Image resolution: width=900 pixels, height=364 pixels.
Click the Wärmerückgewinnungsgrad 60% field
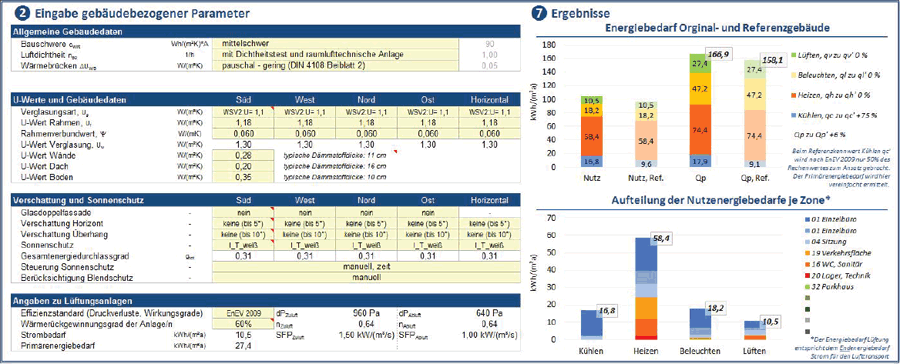(243, 325)
